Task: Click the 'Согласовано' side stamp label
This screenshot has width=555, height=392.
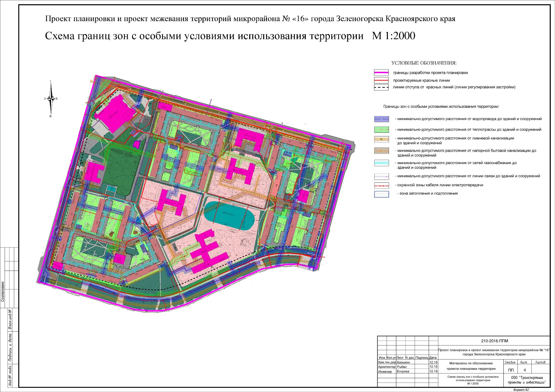Action: pos(3,292)
